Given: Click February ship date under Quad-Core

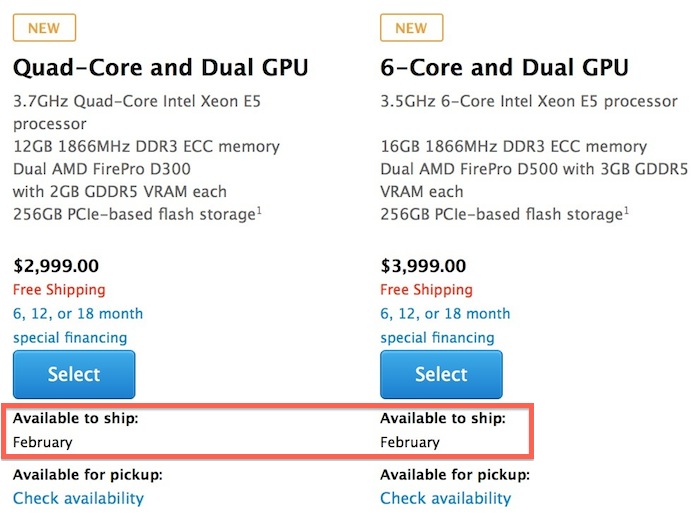Looking at the screenshot, I should [43, 442].
